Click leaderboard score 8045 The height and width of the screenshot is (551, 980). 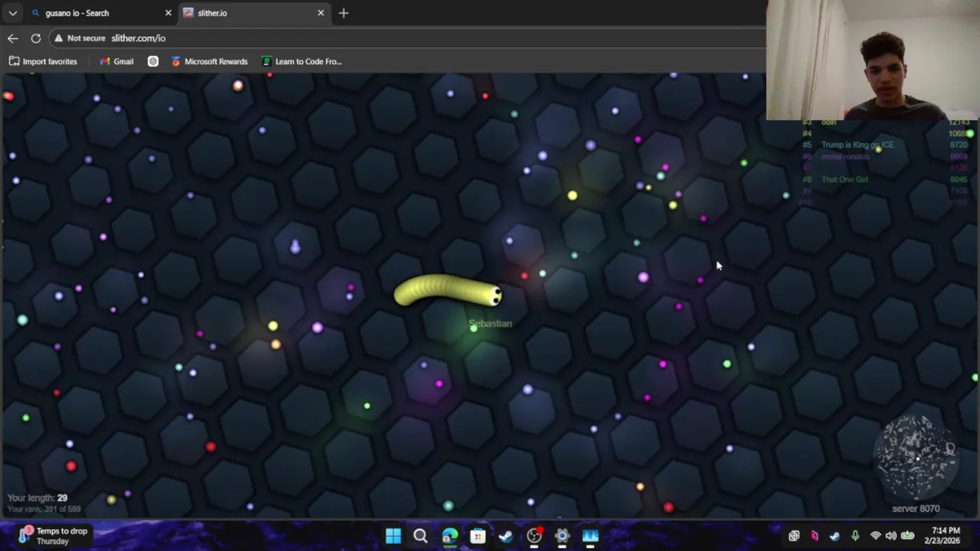958,180
